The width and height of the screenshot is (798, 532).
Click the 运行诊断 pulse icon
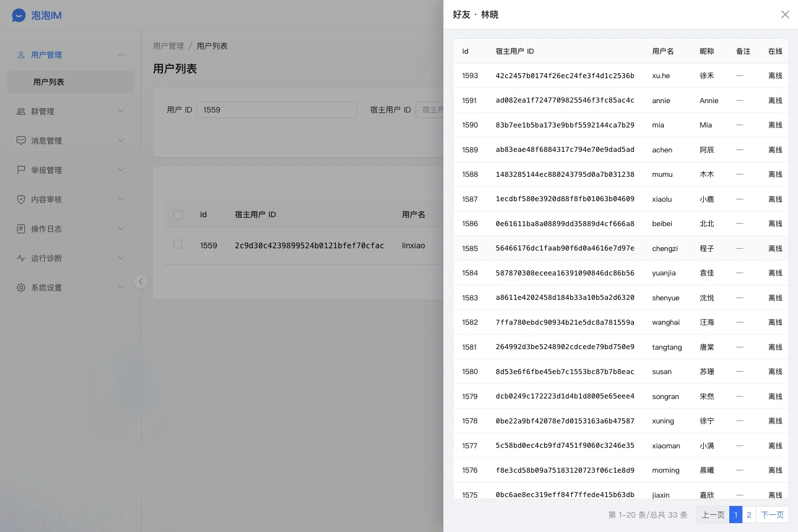pos(21,258)
